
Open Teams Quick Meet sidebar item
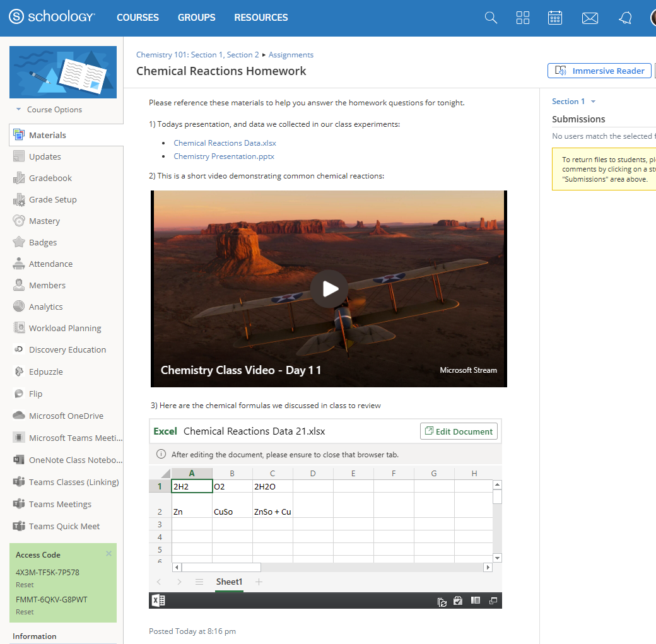(x=64, y=527)
